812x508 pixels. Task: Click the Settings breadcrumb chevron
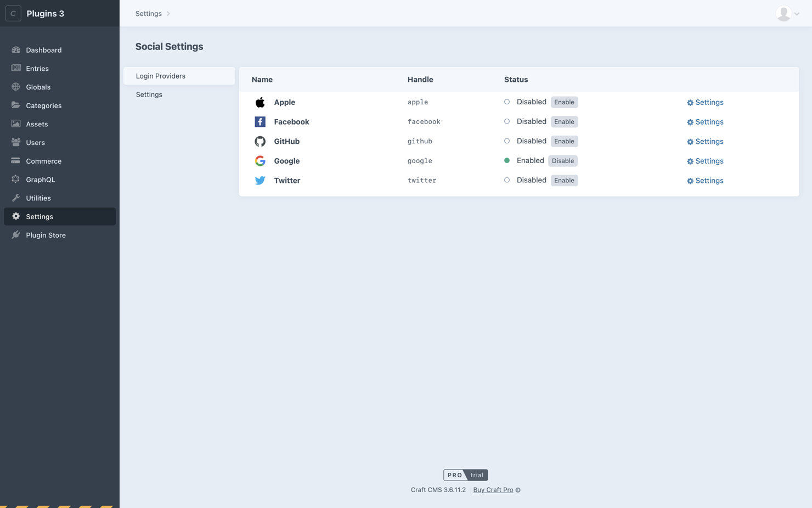coord(168,14)
